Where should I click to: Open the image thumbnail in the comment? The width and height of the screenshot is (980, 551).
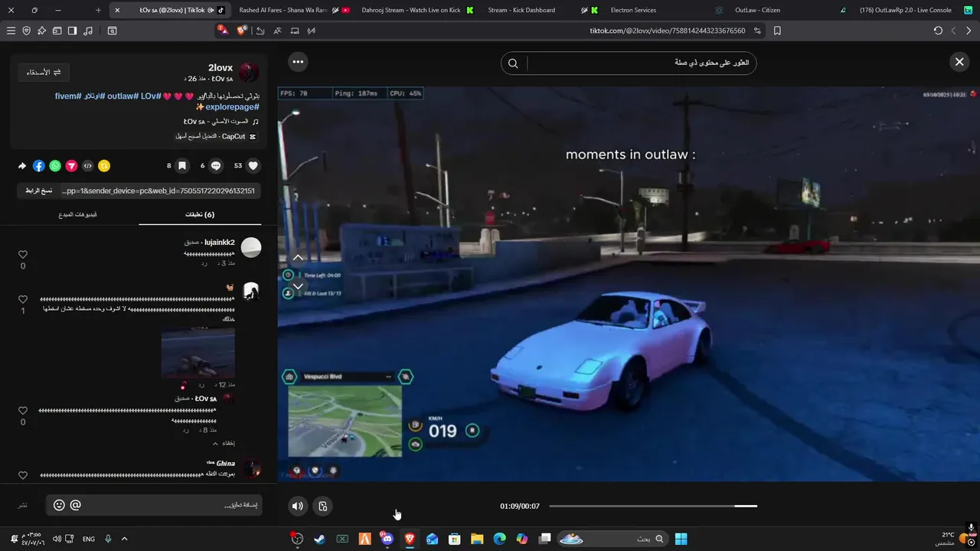pyautogui.click(x=198, y=353)
